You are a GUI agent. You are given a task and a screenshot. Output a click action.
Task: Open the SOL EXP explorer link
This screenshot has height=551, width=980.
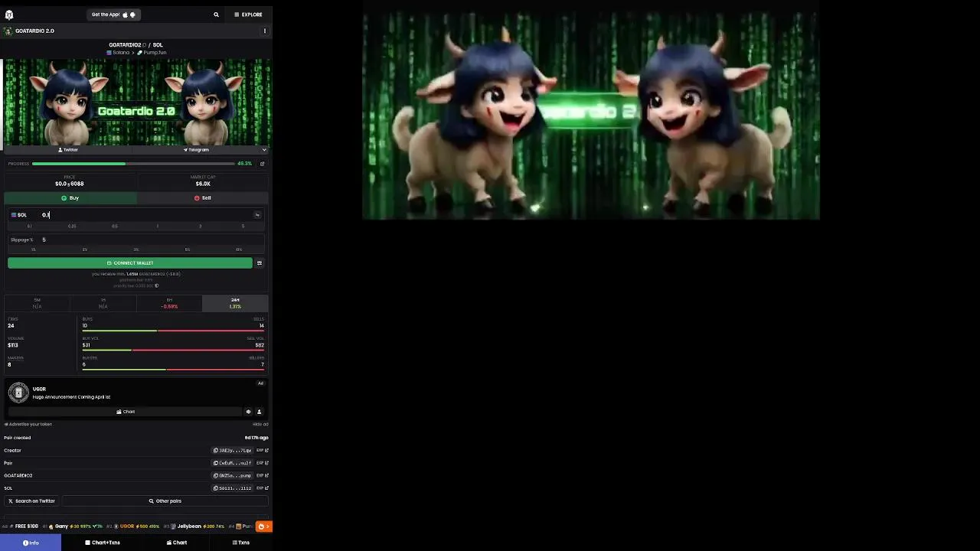262,488
